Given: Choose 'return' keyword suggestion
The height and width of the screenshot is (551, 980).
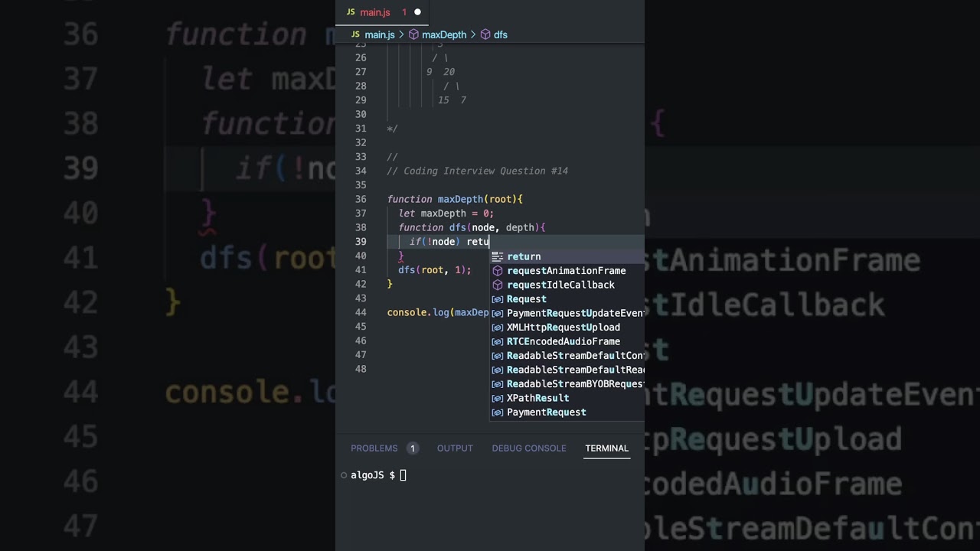Looking at the screenshot, I should pos(567,256).
